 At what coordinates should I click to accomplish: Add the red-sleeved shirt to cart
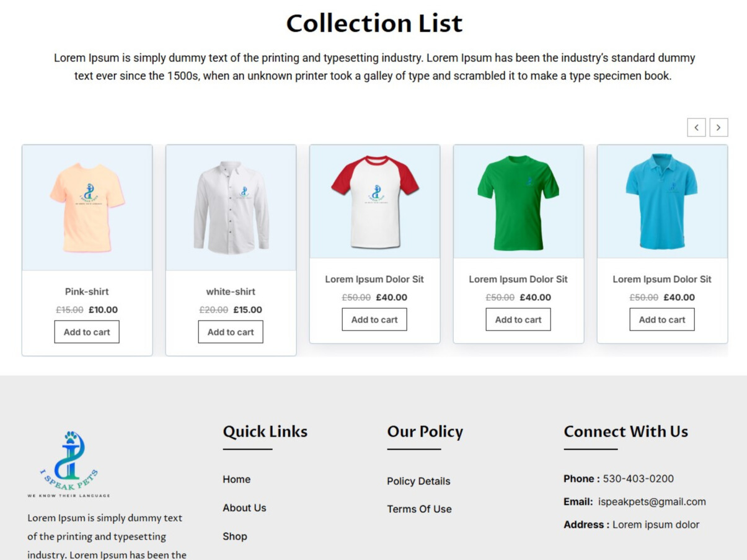[374, 319]
